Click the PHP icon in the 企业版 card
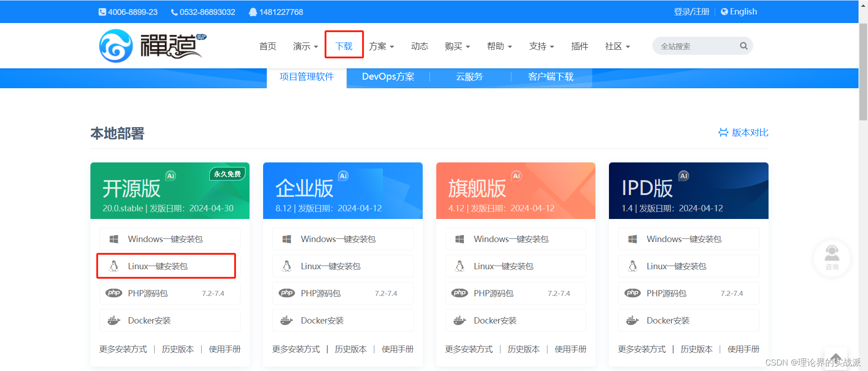Screen dimensions: 868x371 [x=287, y=293]
